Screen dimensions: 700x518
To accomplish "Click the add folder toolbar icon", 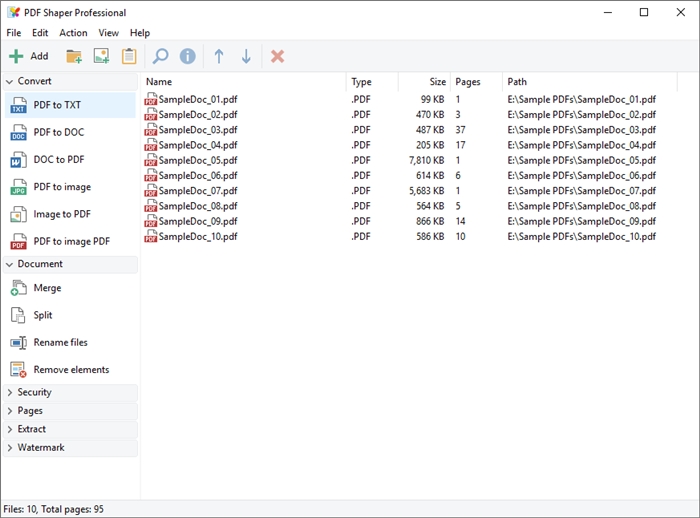I will pos(74,56).
